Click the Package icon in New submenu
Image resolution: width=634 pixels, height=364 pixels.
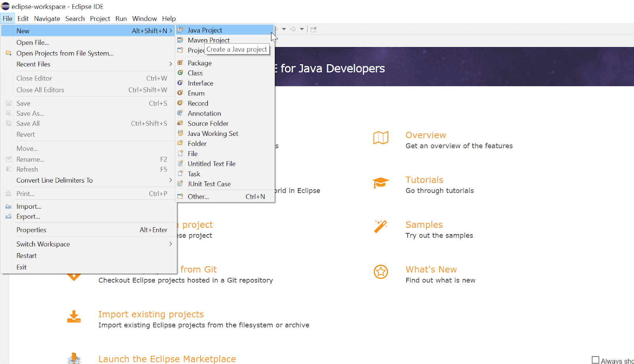click(x=180, y=63)
